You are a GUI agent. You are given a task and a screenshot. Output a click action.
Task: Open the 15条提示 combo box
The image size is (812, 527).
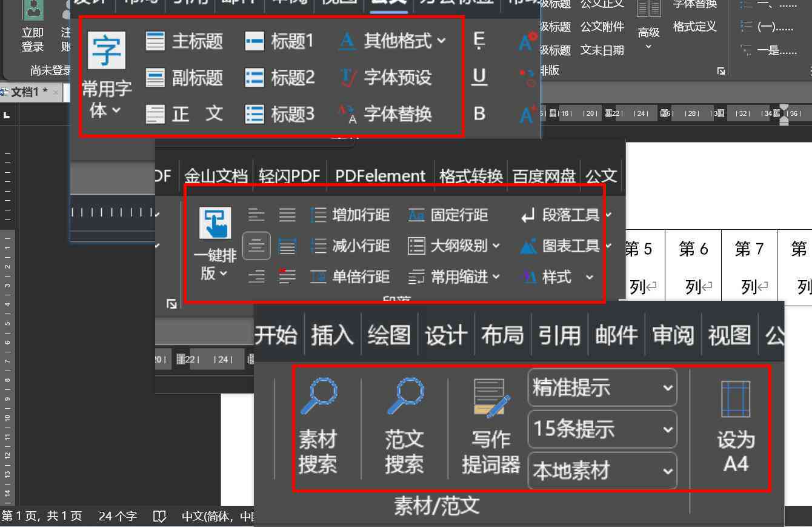[x=602, y=429]
